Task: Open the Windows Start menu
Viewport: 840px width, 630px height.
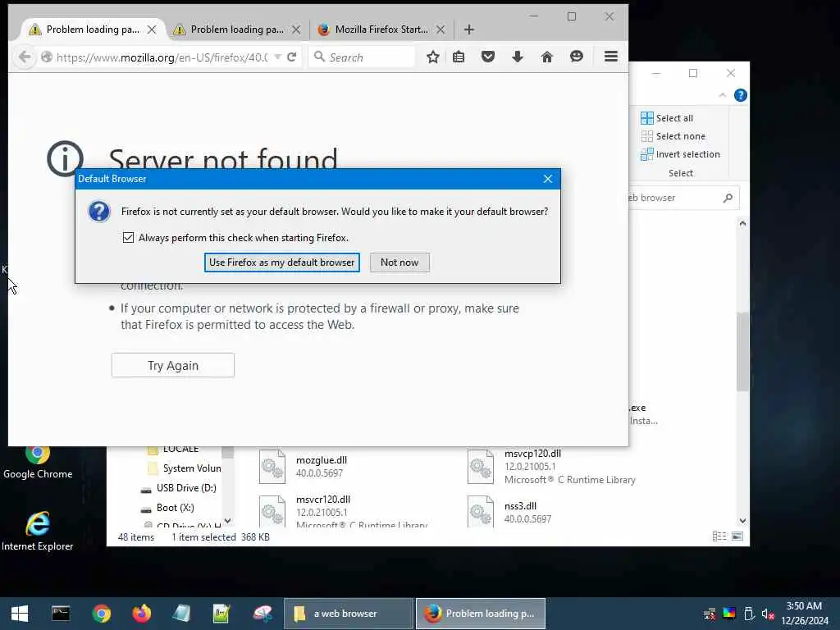Action: point(20,614)
